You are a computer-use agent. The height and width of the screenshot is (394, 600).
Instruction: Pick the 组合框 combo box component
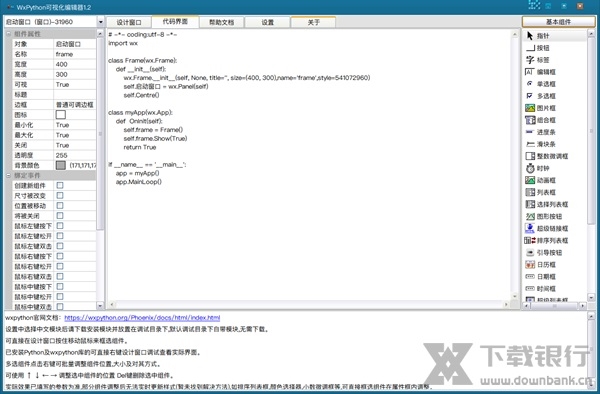[x=541, y=120]
